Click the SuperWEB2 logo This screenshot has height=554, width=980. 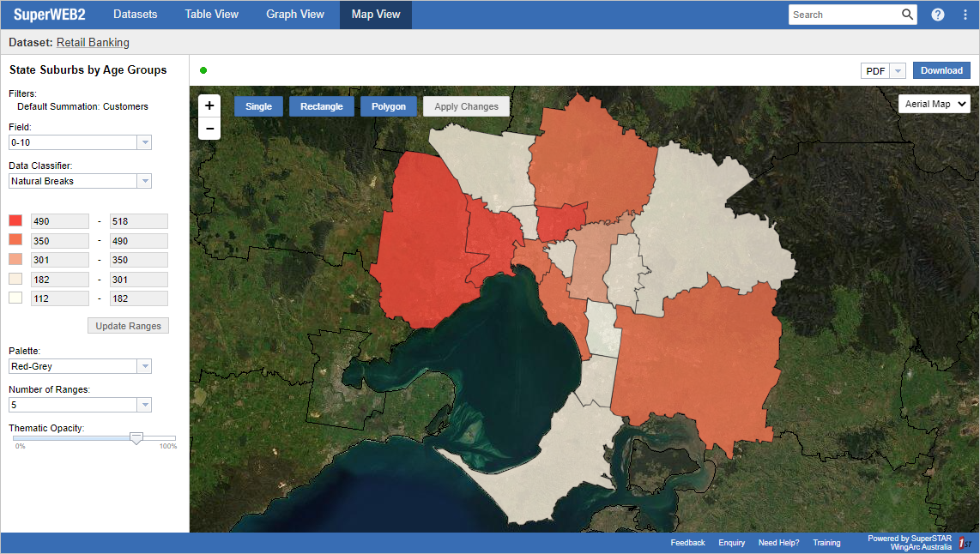49,15
